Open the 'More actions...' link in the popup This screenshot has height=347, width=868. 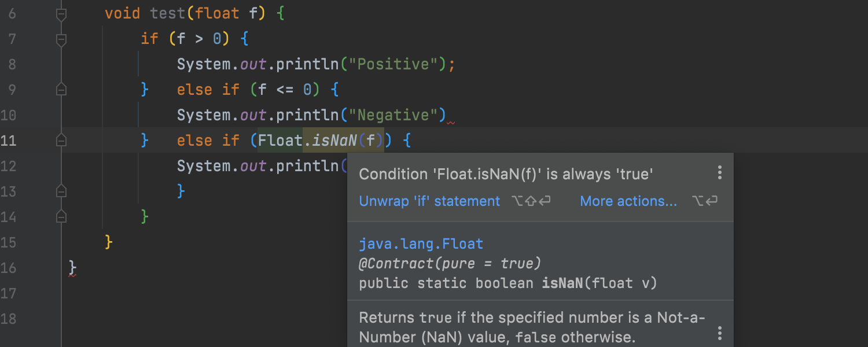[628, 201]
